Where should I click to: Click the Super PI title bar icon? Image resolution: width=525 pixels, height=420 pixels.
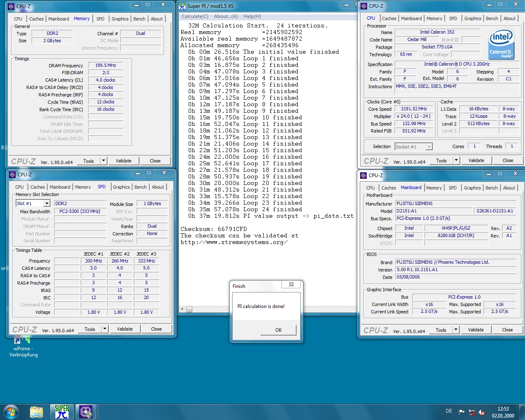click(x=183, y=5)
